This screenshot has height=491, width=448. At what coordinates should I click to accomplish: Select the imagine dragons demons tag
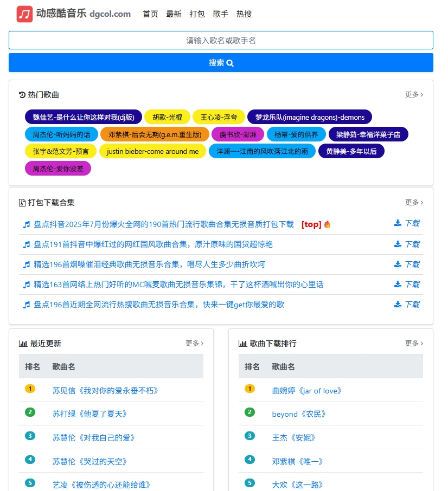pos(310,117)
